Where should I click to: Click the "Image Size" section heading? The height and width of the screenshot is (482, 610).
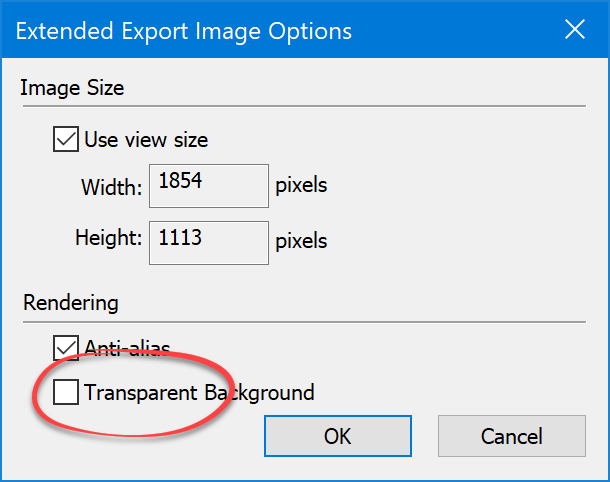72,88
